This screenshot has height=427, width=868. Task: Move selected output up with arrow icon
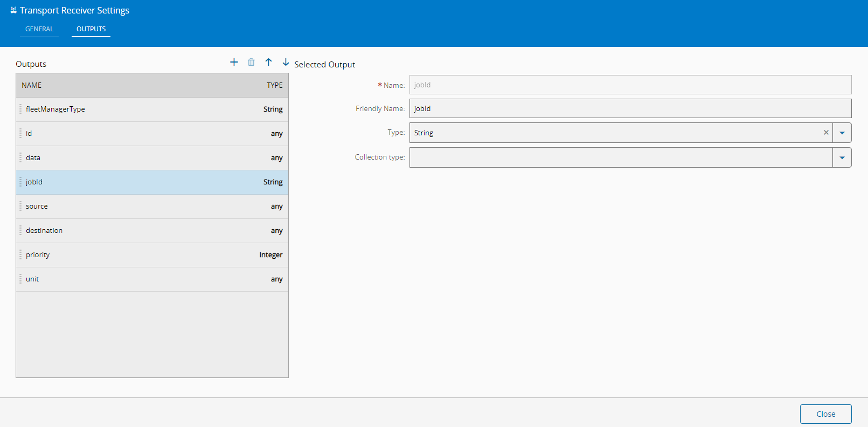268,62
